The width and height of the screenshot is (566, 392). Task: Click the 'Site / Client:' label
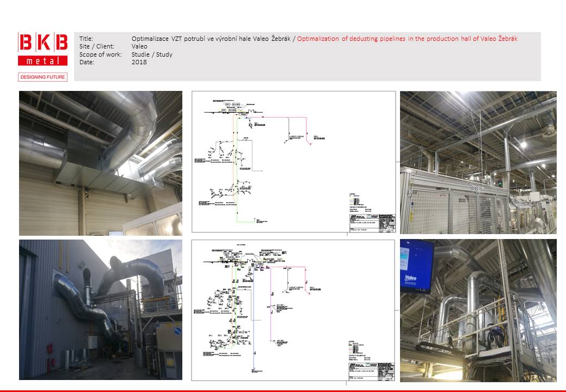point(95,47)
